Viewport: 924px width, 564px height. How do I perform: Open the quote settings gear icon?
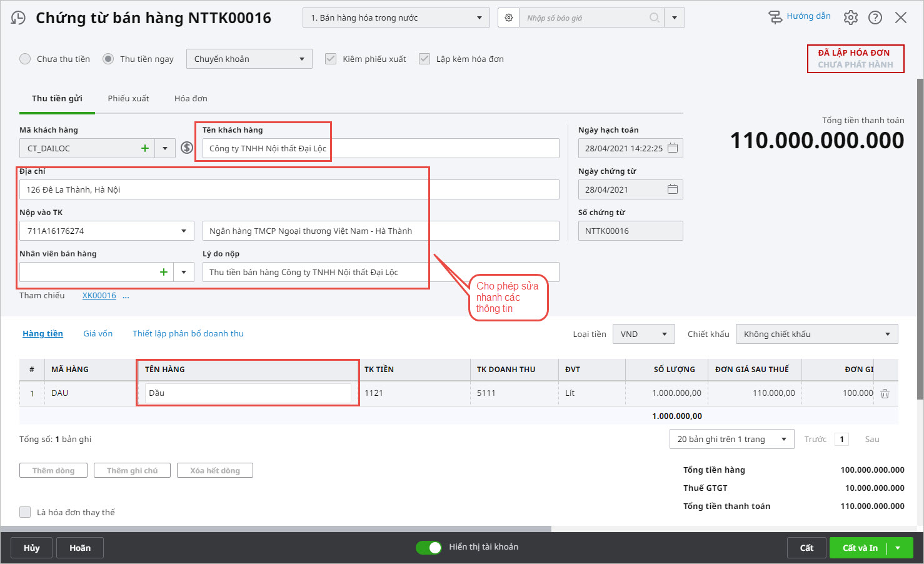pyautogui.click(x=509, y=18)
